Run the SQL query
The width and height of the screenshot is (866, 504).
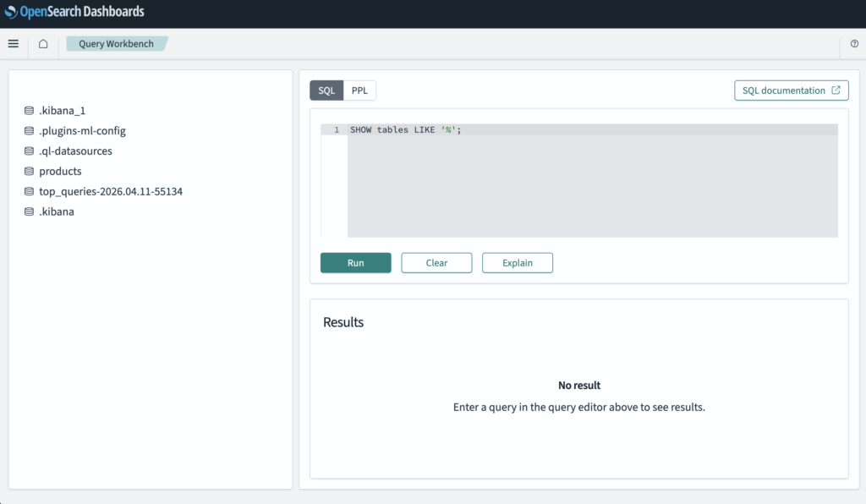click(x=355, y=263)
